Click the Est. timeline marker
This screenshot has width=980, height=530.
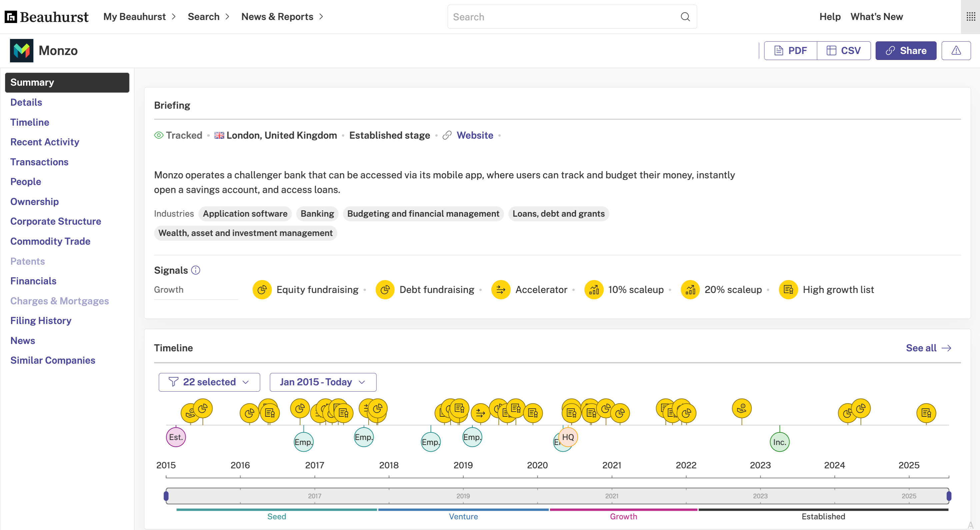(x=176, y=437)
